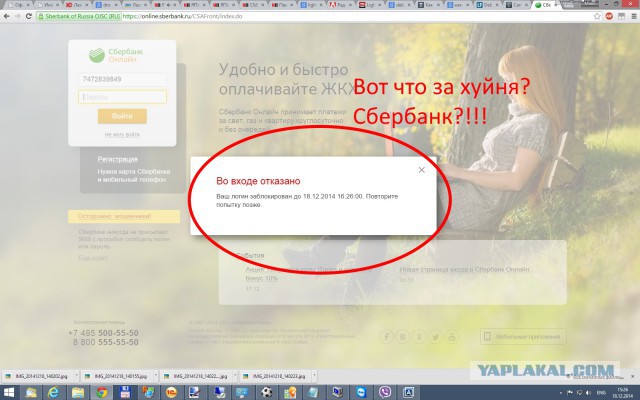Image resolution: width=640 pixels, height=400 pixels.
Task: Open the Twitter social icon
Action: 436,337
